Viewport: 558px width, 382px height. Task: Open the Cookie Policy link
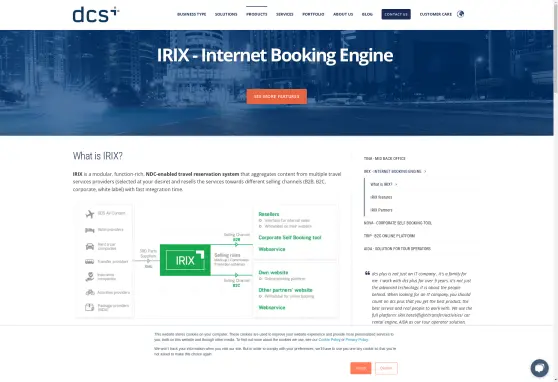[x=329, y=340]
